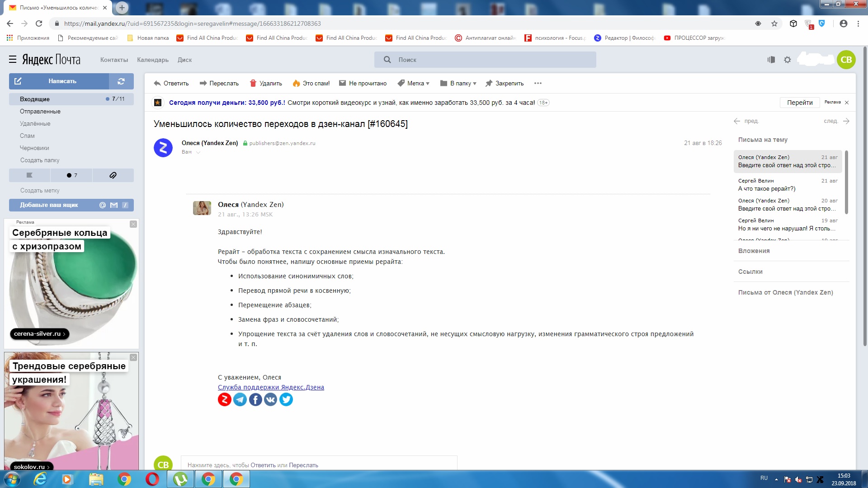Click the theme selector icon in header
Screen dimensions: 868x488
771,60
